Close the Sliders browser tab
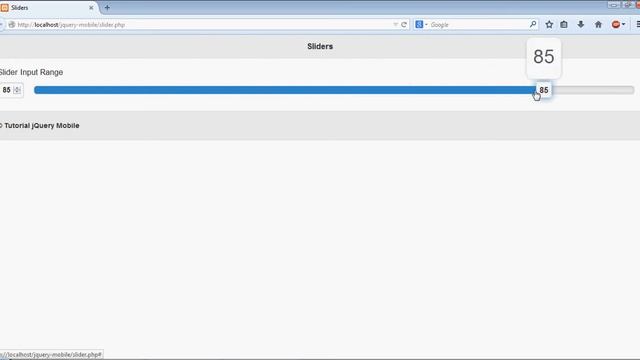 click(x=91, y=8)
